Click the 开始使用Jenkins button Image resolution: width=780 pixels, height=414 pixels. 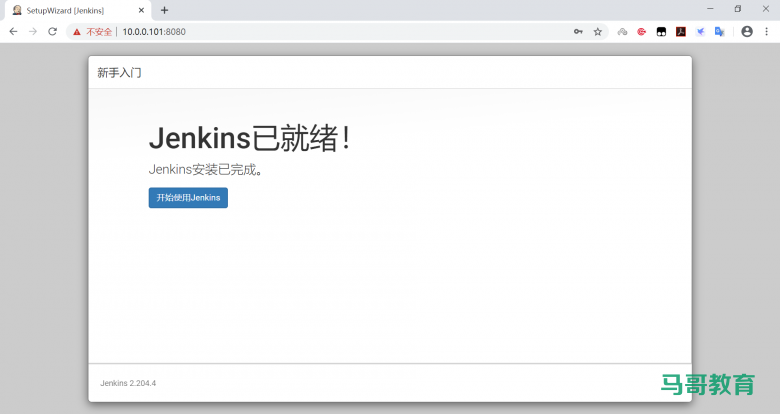coord(188,198)
